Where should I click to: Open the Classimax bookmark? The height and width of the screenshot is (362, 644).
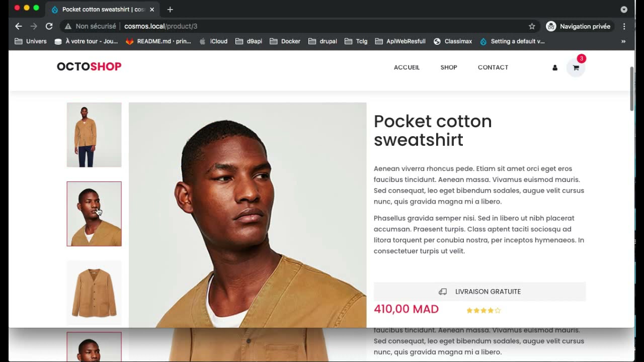click(453, 41)
